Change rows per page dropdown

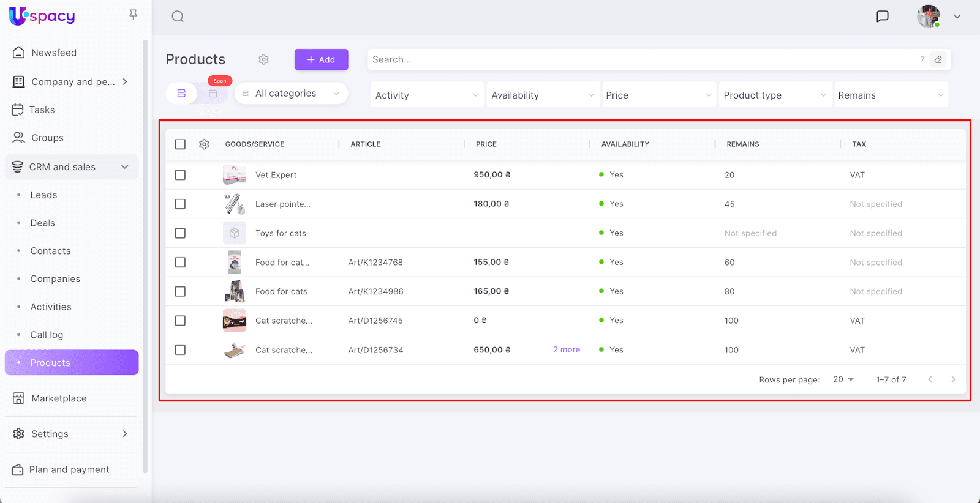pyautogui.click(x=843, y=379)
